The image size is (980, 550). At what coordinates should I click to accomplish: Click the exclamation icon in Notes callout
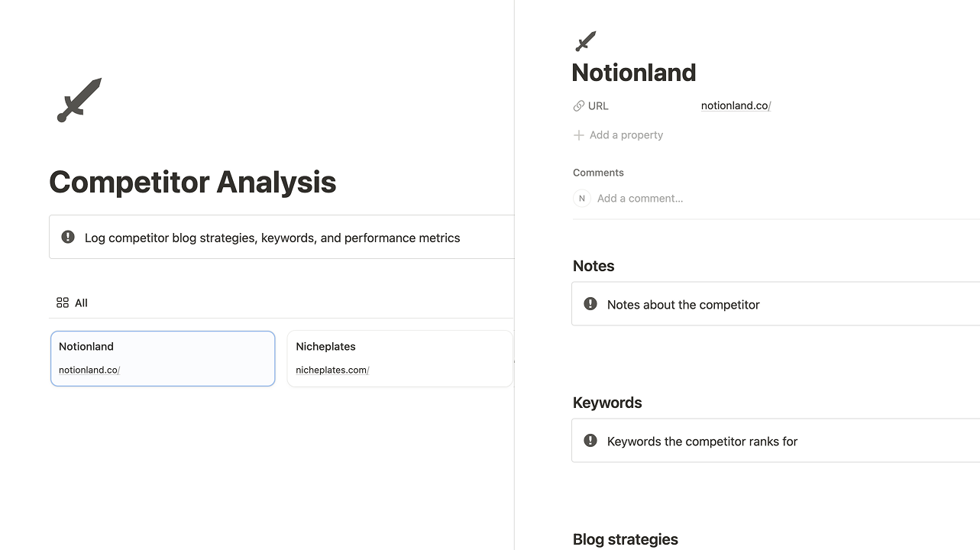pyautogui.click(x=590, y=304)
